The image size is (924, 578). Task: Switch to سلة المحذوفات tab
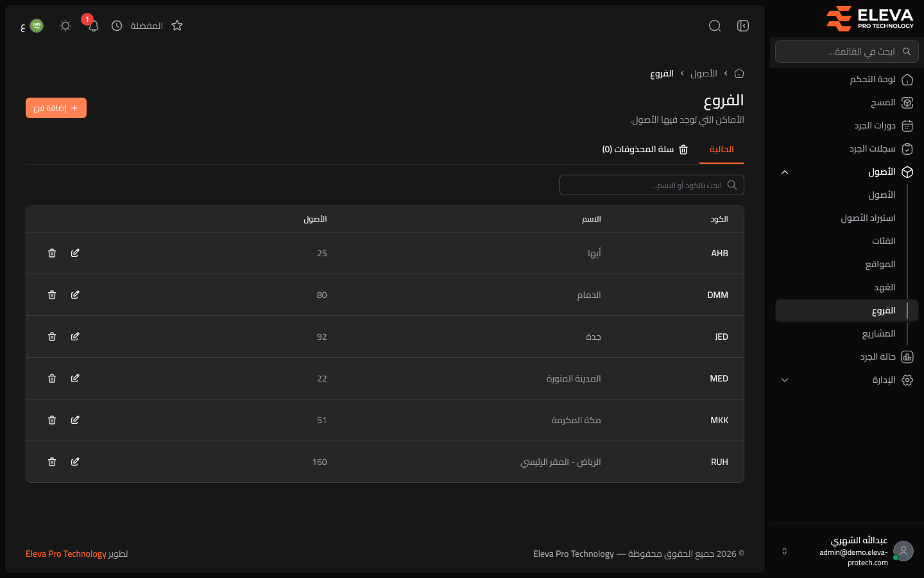[x=645, y=149]
